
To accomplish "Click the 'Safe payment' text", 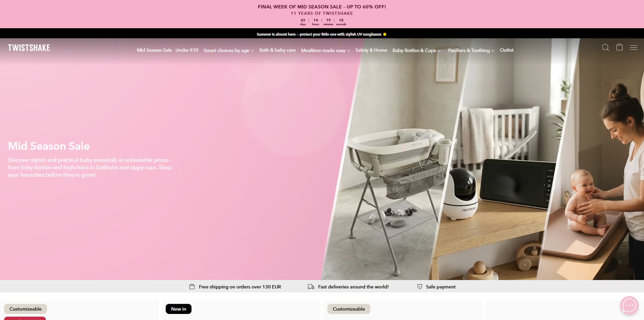I will pos(441,287).
